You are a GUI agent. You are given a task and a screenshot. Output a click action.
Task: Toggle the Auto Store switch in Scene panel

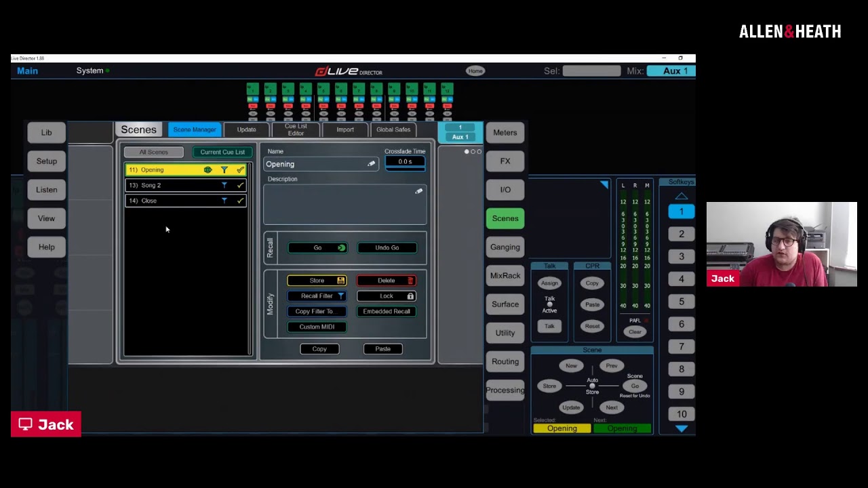(x=592, y=386)
